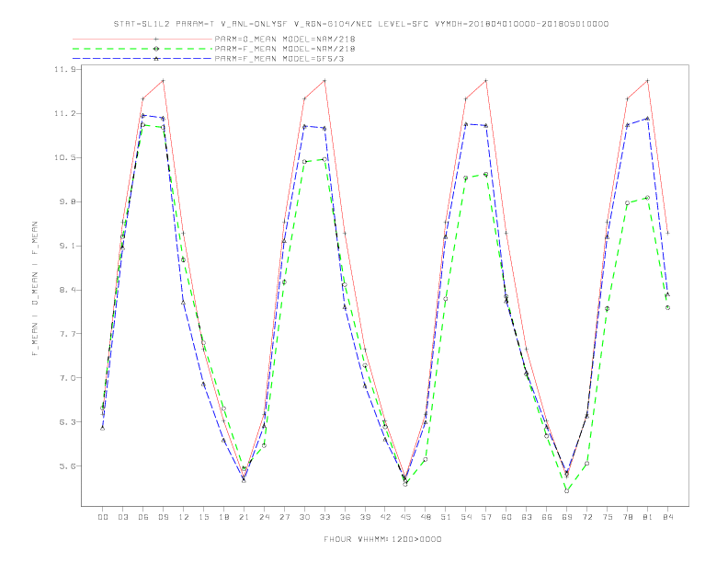Click x-axis forecast hour label 75

(x=608, y=517)
